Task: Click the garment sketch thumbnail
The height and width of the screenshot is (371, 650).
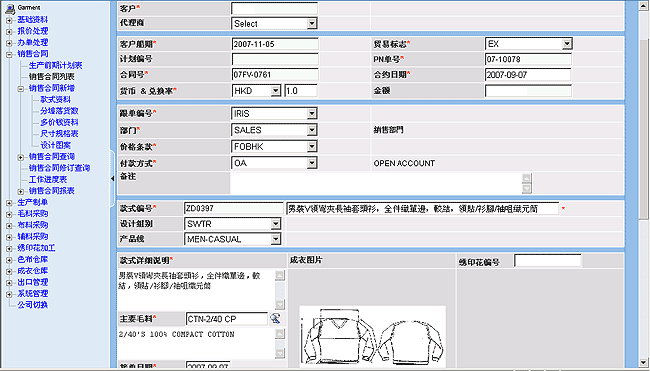Action: tap(372, 337)
